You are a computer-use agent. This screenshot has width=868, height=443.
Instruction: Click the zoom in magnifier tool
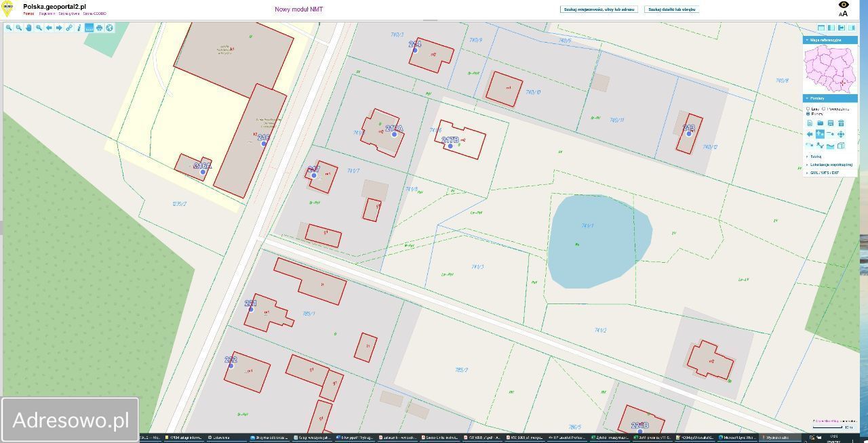point(9,28)
